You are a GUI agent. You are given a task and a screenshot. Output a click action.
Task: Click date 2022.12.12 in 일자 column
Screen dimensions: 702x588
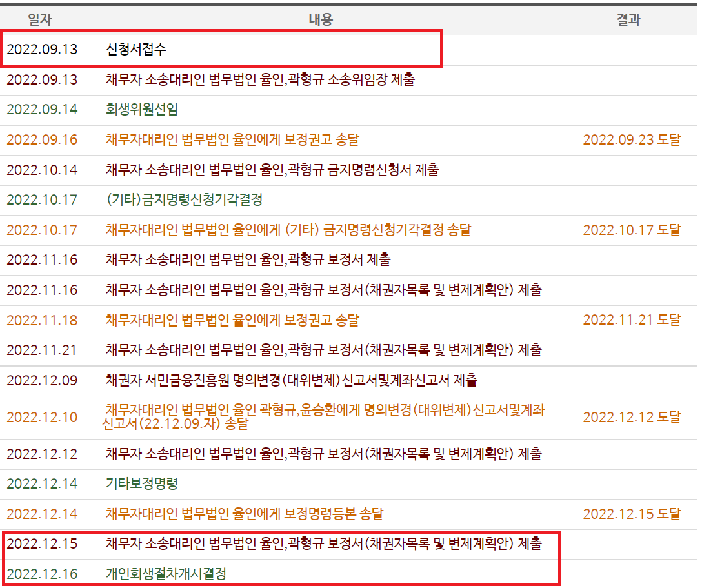42,454
